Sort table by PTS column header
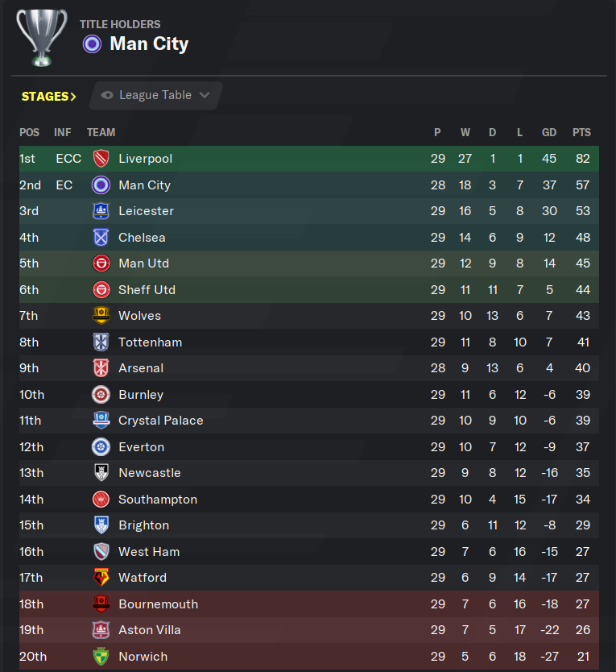This screenshot has height=672, width=616. [581, 132]
